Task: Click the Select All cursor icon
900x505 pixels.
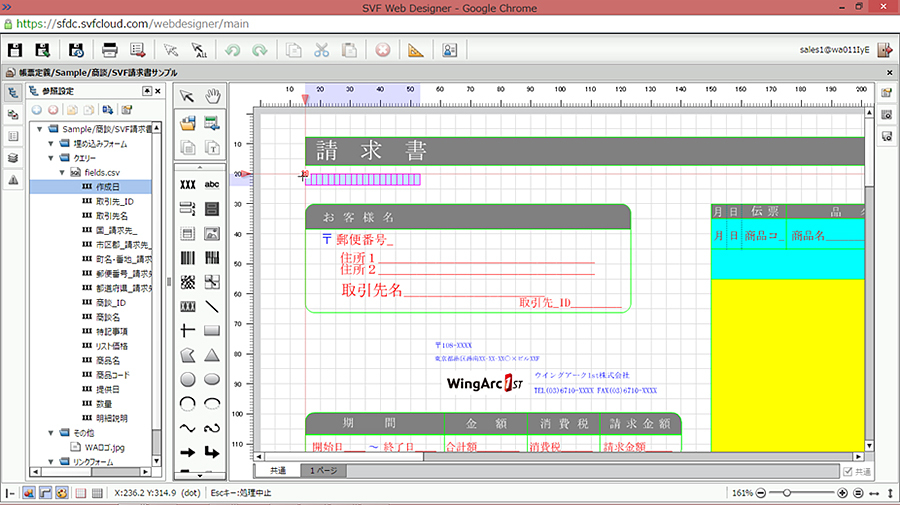Action: (198, 50)
